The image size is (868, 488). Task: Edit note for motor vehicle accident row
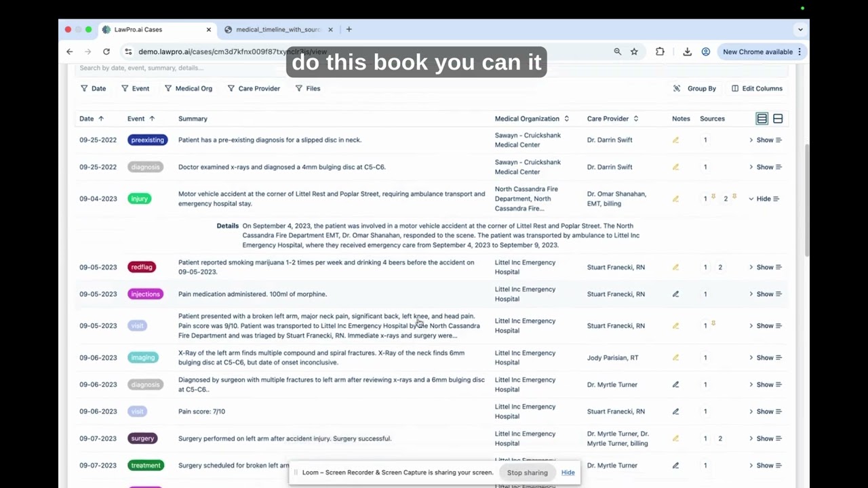[675, 199]
